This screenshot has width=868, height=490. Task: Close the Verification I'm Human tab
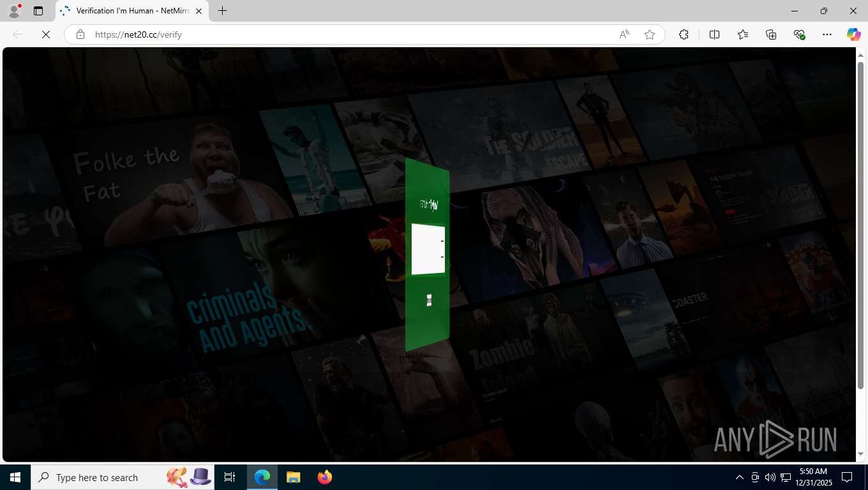198,11
